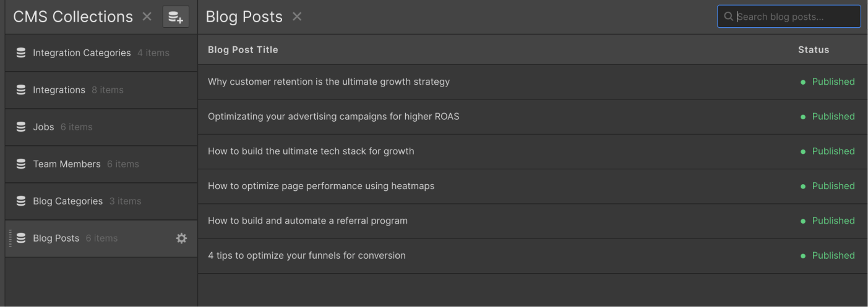The image size is (868, 307).
Task: Click the search magnifier icon
Action: point(728,17)
